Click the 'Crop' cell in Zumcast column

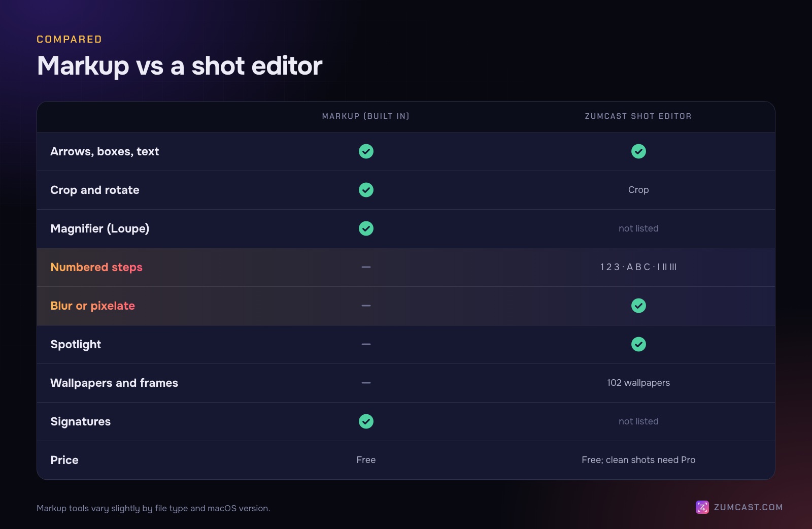point(638,190)
